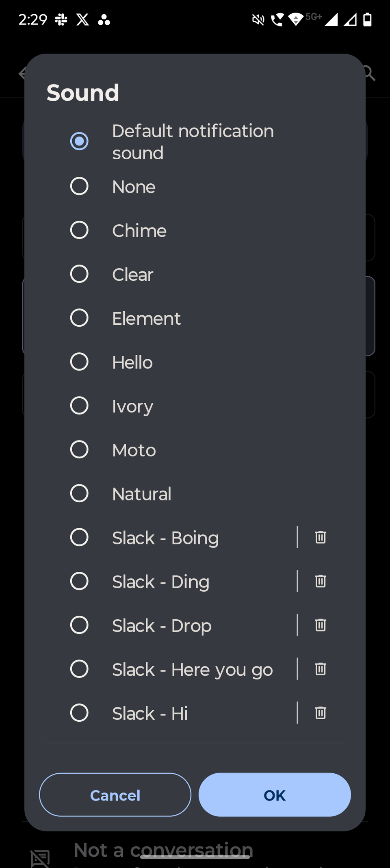Delete the Slack - Hi sound
Image resolution: width=390 pixels, height=868 pixels.
321,713
